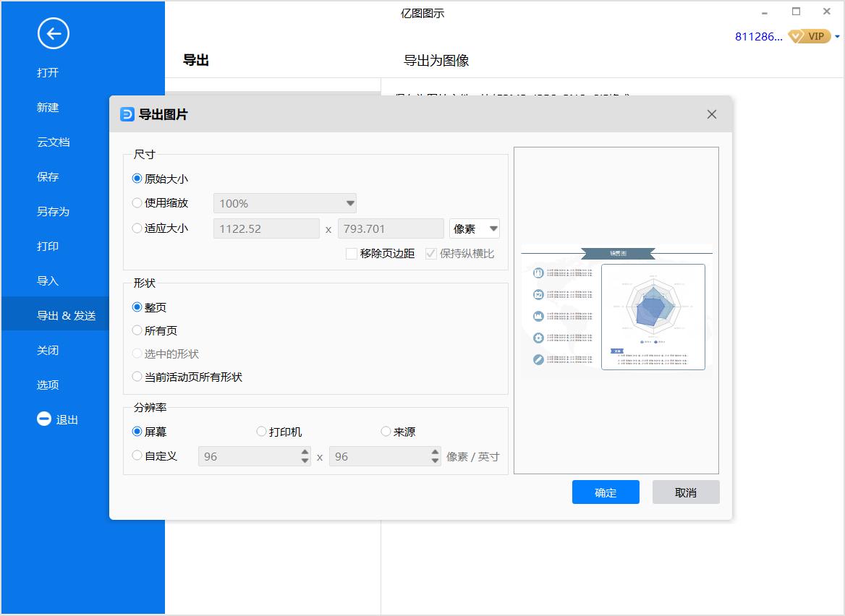
Task: Click the radar chart preview thumbnail
Action: click(653, 316)
